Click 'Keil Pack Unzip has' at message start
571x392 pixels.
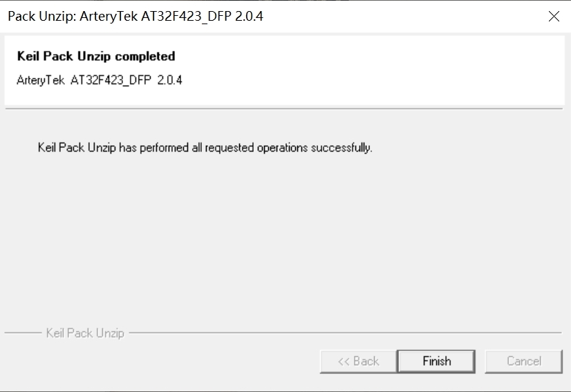click(x=87, y=147)
